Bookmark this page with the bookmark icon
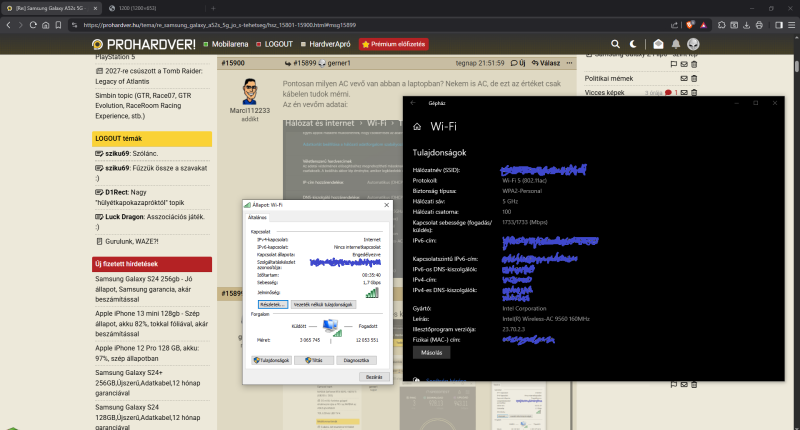 [58, 24]
